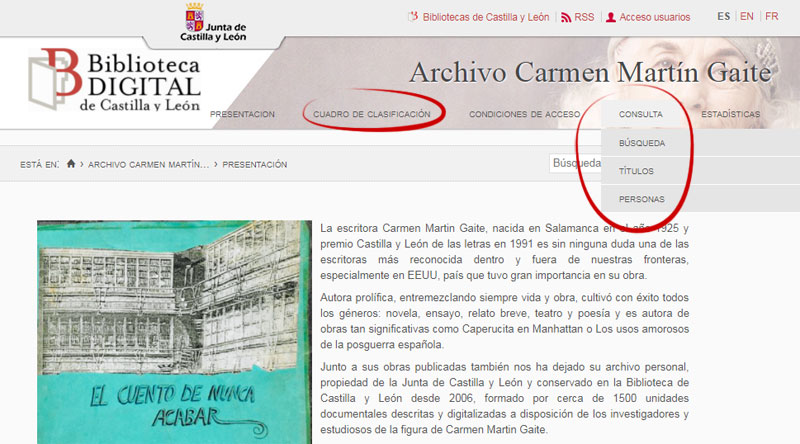Image resolution: width=800 pixels, height=444 pixels.
Task: Click in the Búsqueda search field
Action: point(576,163)
